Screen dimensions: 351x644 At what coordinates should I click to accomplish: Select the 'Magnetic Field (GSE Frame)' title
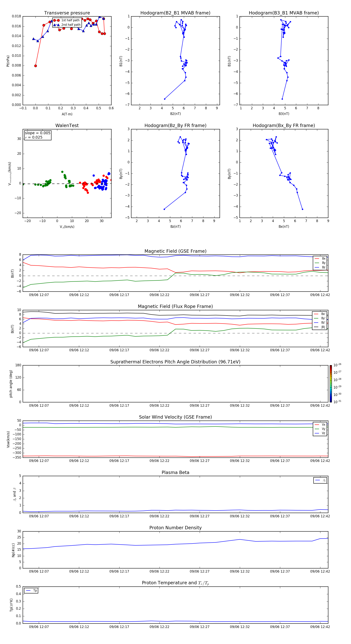click(x=175, y=251)
